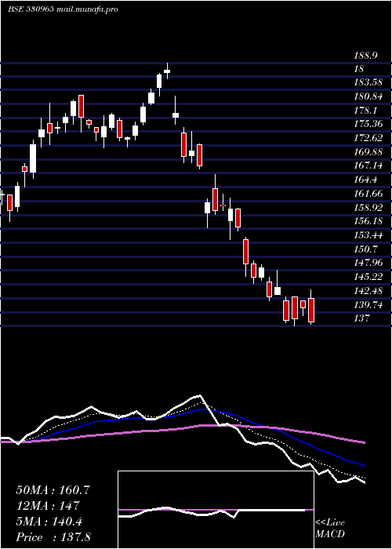The width and height of the screenshot is (392, 549).
Task: Select the 183.58 price axis label
Action: pyautogui.click(x=368, y=82)
